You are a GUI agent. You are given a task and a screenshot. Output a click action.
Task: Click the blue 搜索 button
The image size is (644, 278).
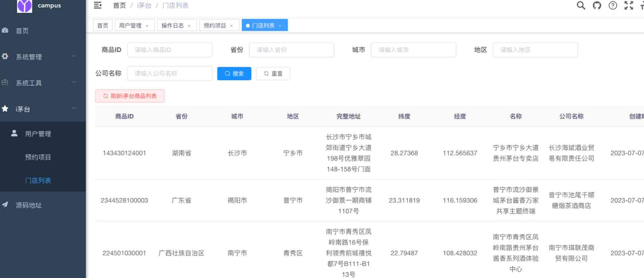(234, 73)
